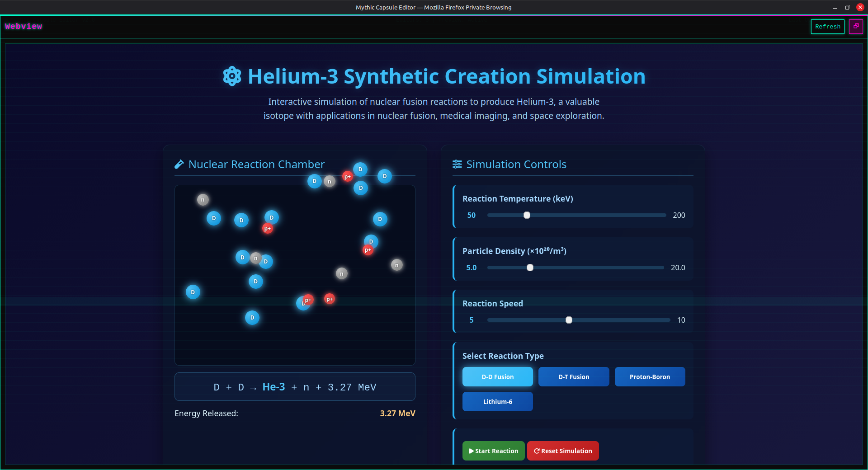Click the reaction equation display panel
Screen dimensions: 868x470
(x=295, y=387)
